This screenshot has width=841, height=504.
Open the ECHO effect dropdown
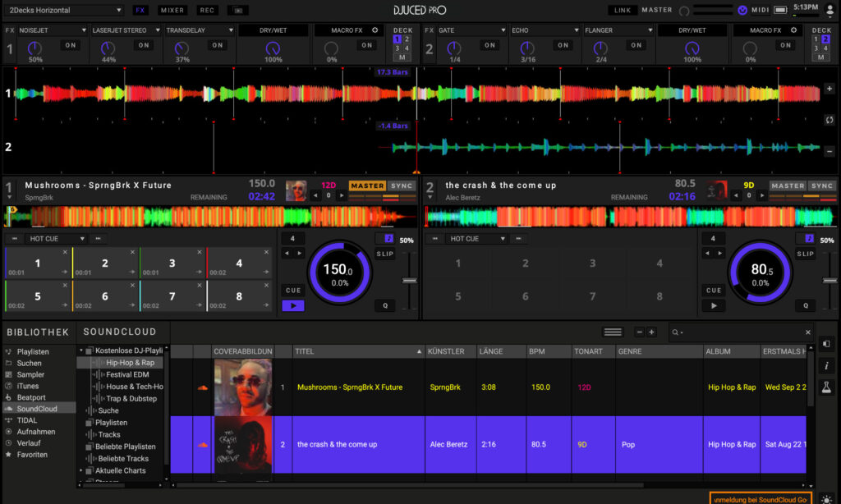pyautogui.click(x=545, y=30)
